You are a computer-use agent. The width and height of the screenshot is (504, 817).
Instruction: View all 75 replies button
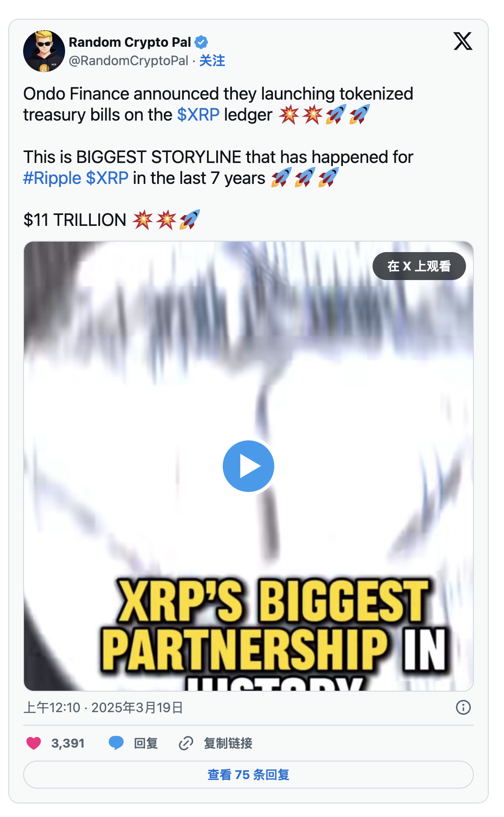pyautogui.click(x=249, y=775)
